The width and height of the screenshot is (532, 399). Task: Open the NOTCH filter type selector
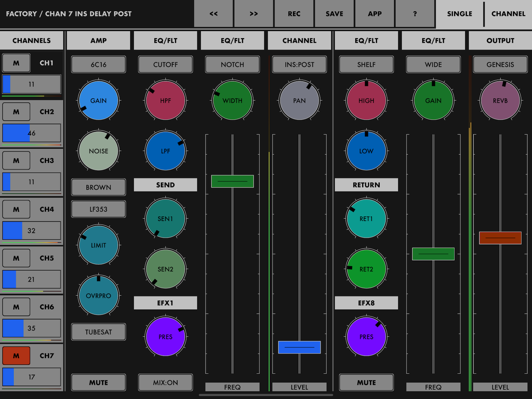[233, 65]
